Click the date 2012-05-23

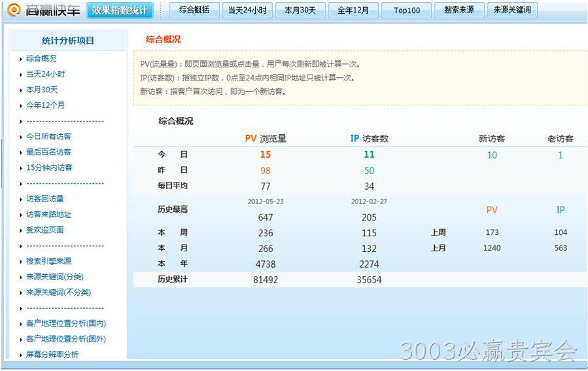click(266, 202)
